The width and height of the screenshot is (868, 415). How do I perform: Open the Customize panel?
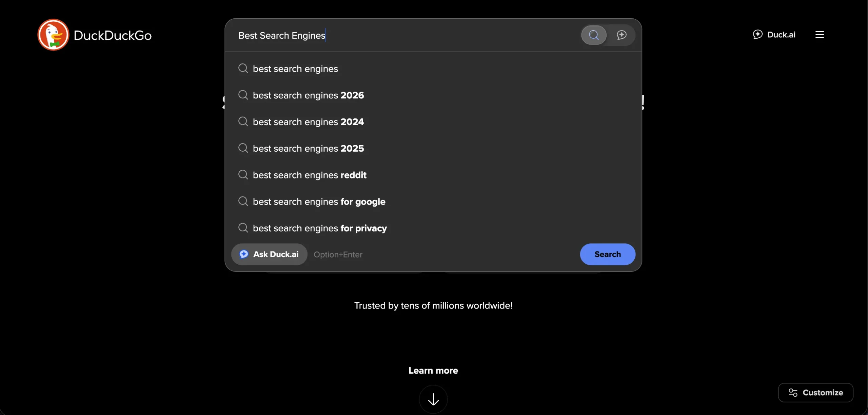815,393
